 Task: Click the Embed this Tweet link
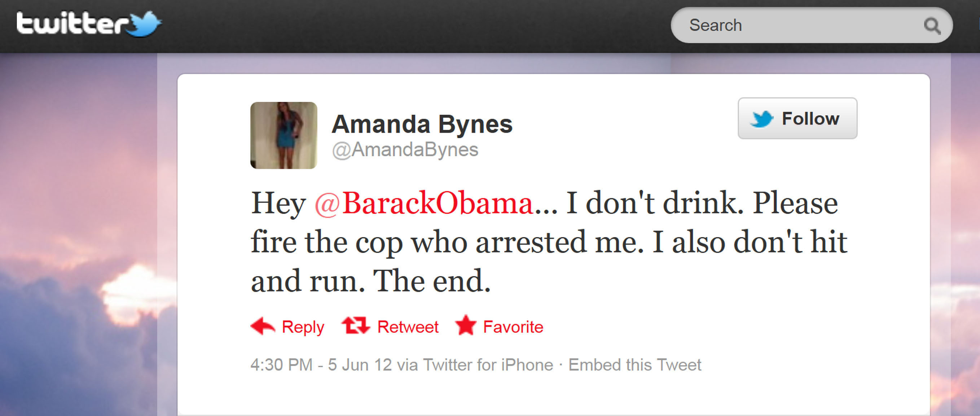click(x=634, y=365)
